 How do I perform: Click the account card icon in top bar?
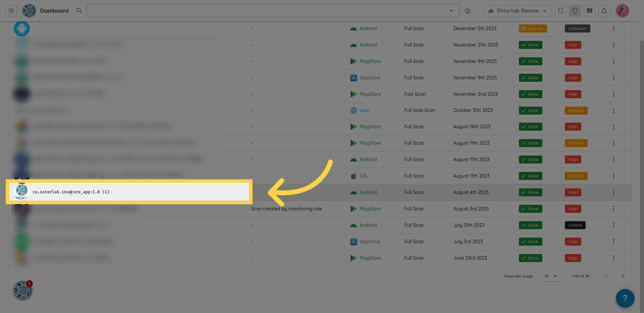click(589, 11)
